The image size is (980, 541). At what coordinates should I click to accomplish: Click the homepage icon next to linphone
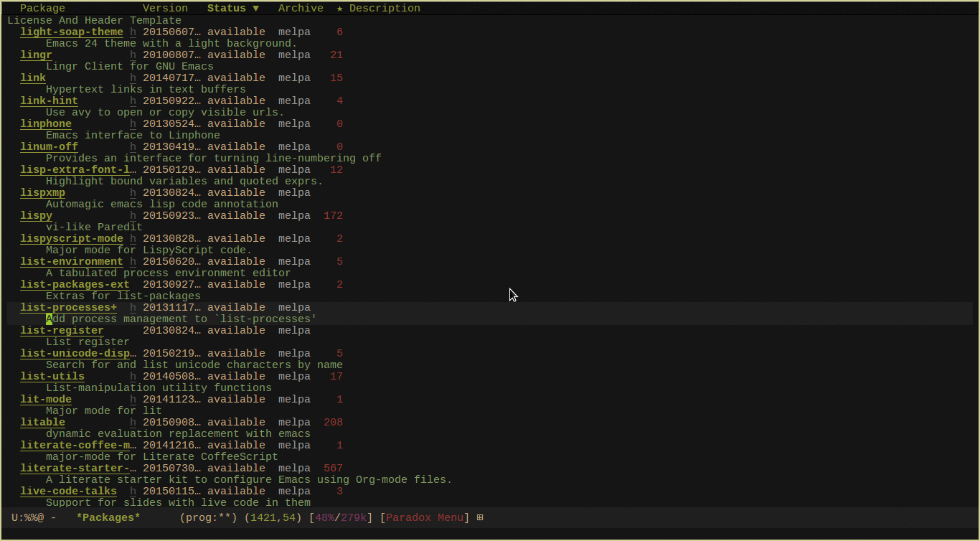point(133,123)
